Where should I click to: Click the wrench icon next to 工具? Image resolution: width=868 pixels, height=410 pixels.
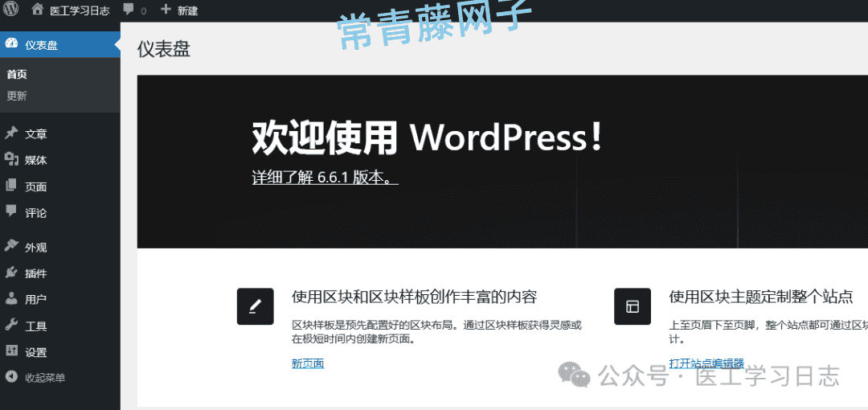coord(11,326)
